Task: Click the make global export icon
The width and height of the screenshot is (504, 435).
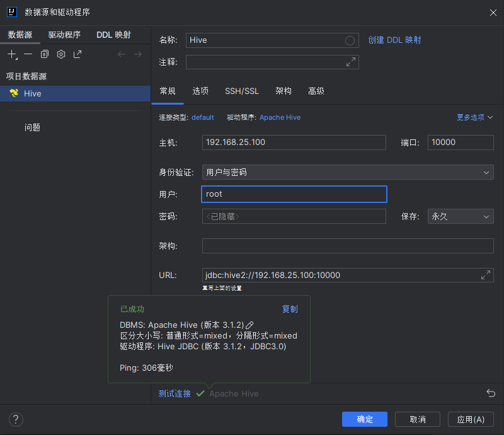Action: tap(77, 55)
